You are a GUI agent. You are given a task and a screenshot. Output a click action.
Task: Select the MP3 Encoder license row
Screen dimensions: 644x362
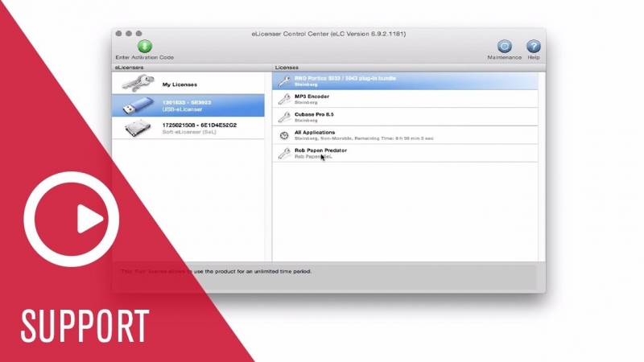tap(405, 99)
